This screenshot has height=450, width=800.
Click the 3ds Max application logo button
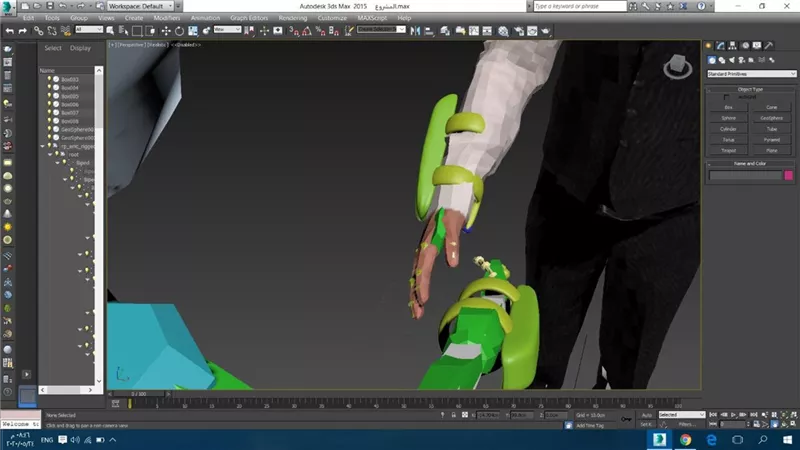[7, 7]
